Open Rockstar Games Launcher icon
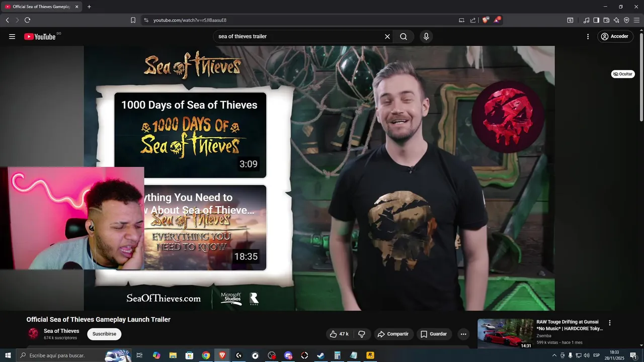Image resolution: width=644 pixels, height=362 pixels. click(x=370, y=355)
